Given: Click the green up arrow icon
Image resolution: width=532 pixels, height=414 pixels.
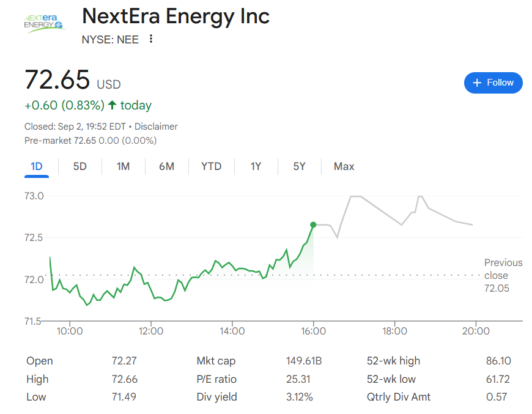Looking at the screenshot, I should [112, 105].
